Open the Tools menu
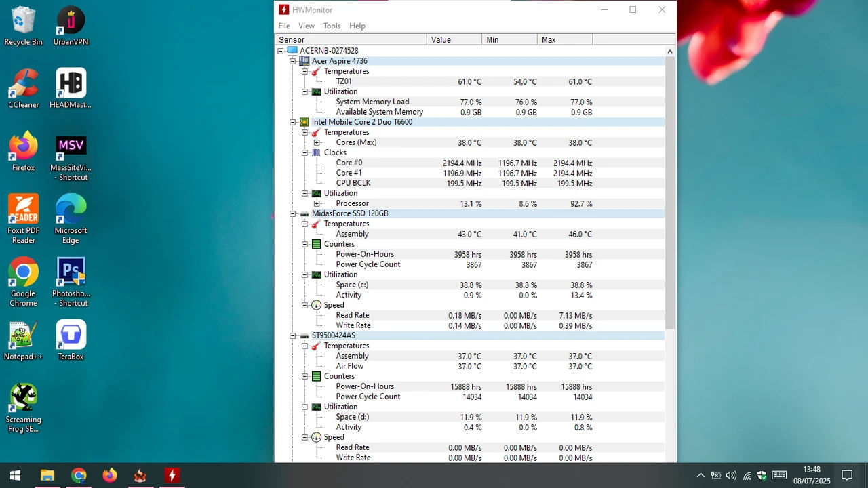The width and height of the screenshot is (868, 488). tap(332, 26)
